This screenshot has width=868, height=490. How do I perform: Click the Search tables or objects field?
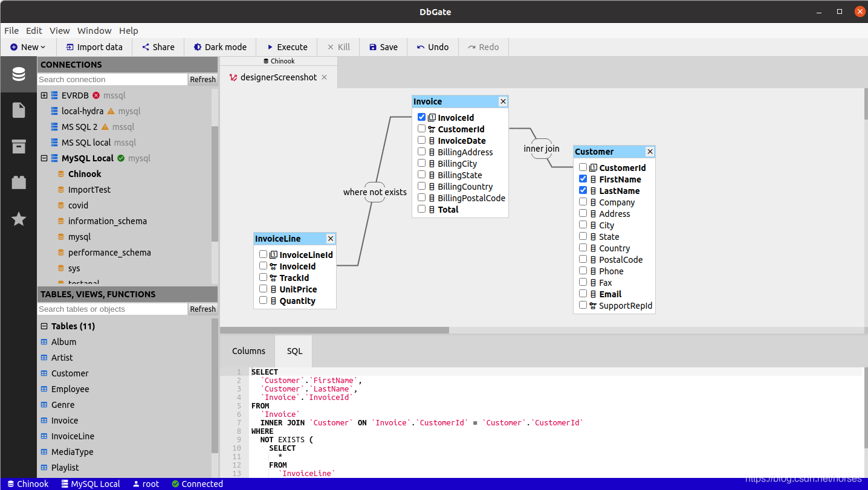coord(112,309)
